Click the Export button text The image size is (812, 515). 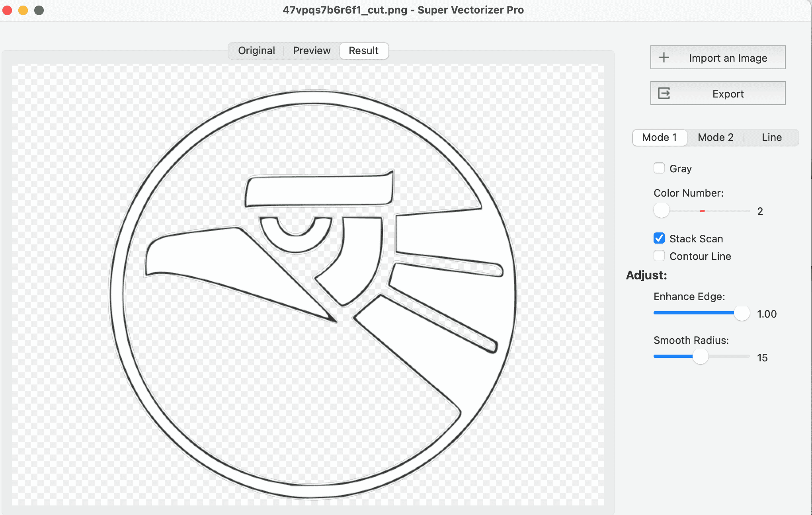tap(728, 94)
